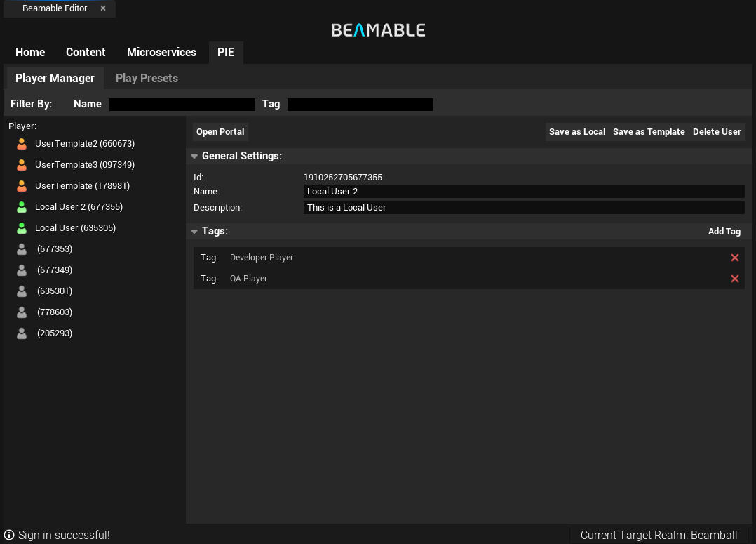Viewport: 756px width, 544px height.
Task: Click the Description text field
Action: [x=523, y=208]
